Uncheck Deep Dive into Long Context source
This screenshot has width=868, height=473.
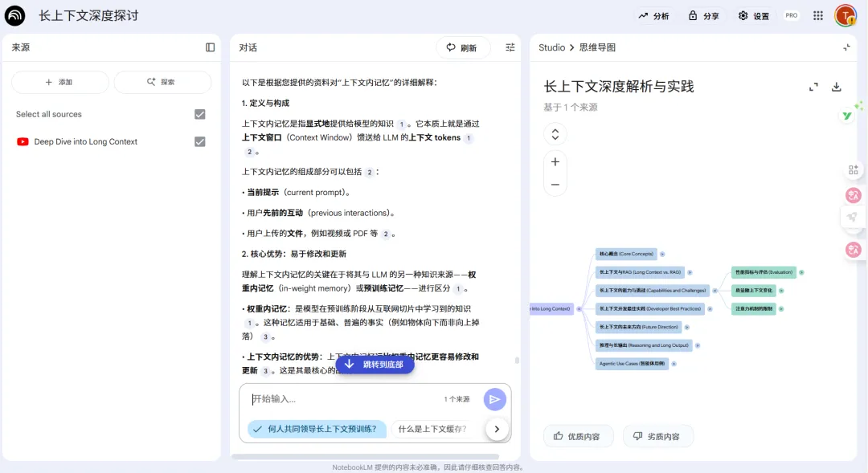click(200, 141)
